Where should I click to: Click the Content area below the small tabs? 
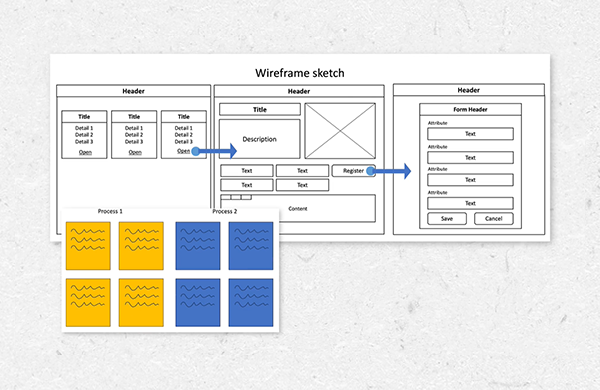tap(298, 209)
